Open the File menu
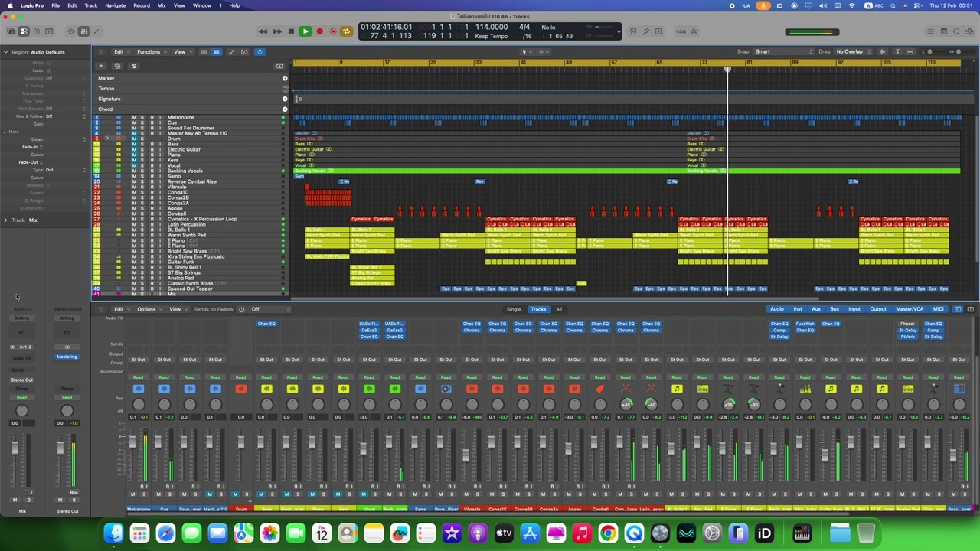This screenshot has height=551, width=980. click(x=56, y=5)
